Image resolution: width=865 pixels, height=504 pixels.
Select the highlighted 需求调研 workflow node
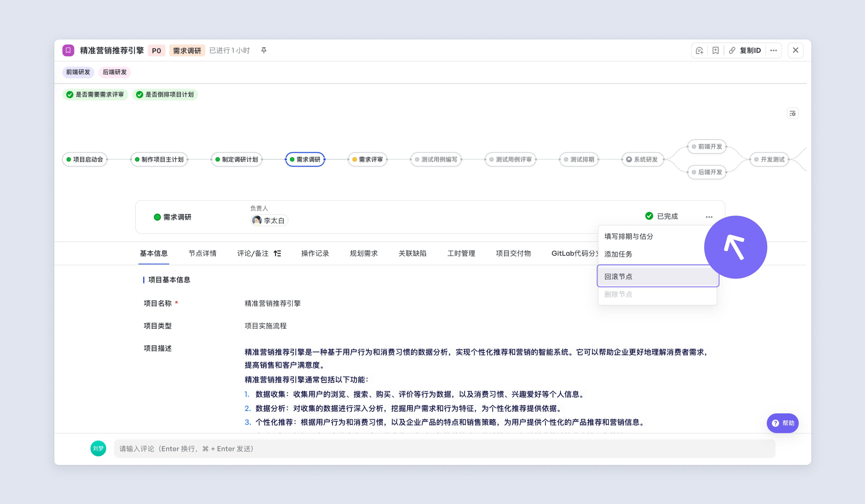[x=305, y=159]
